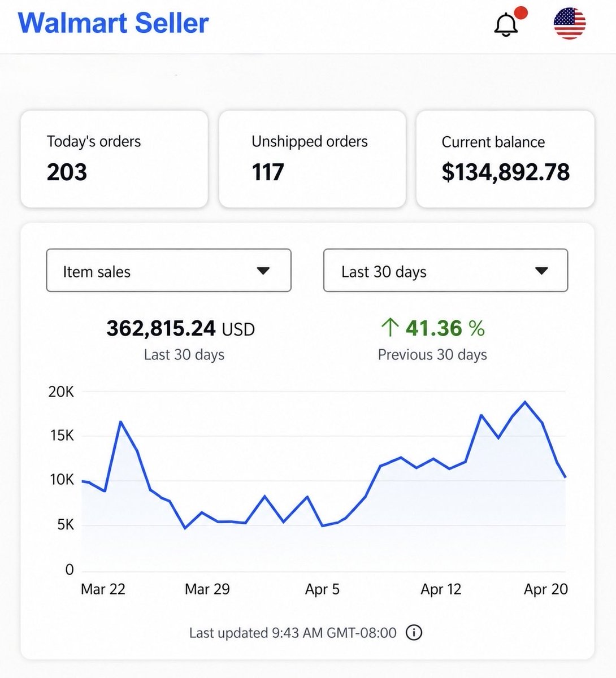Image resolution: width=616 pixels, height=678 pixels.
Task: Open the Item sales dropdown
Action: point(168,271)
